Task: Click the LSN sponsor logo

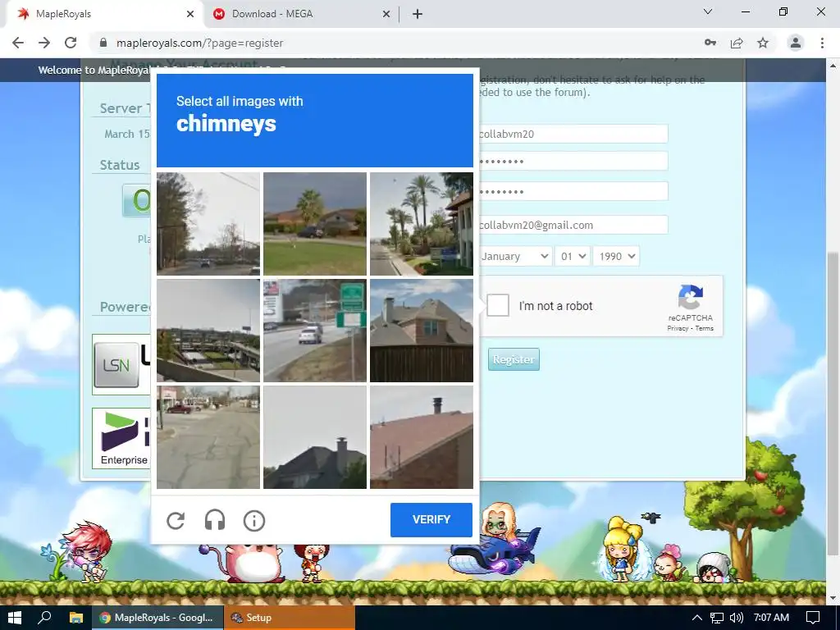Action: click(121, 364)
